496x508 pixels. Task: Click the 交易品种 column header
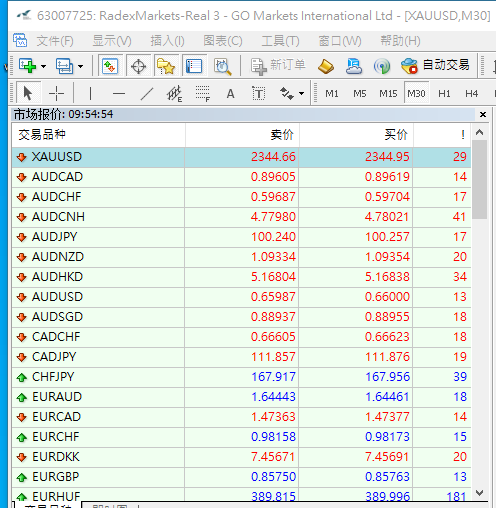coord(98,135)
